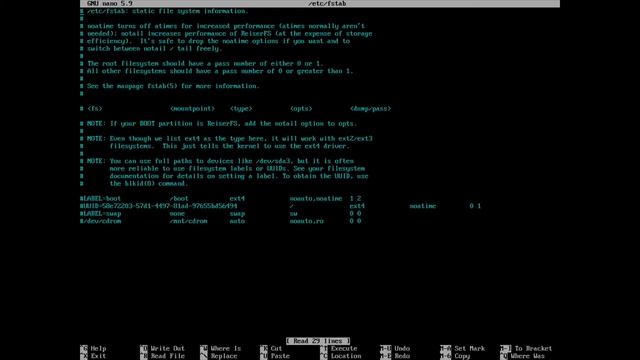Viewport: 640px width, 360px height.
Task: Click 'ext4' type on the UUID line
Action: (357, 206)
